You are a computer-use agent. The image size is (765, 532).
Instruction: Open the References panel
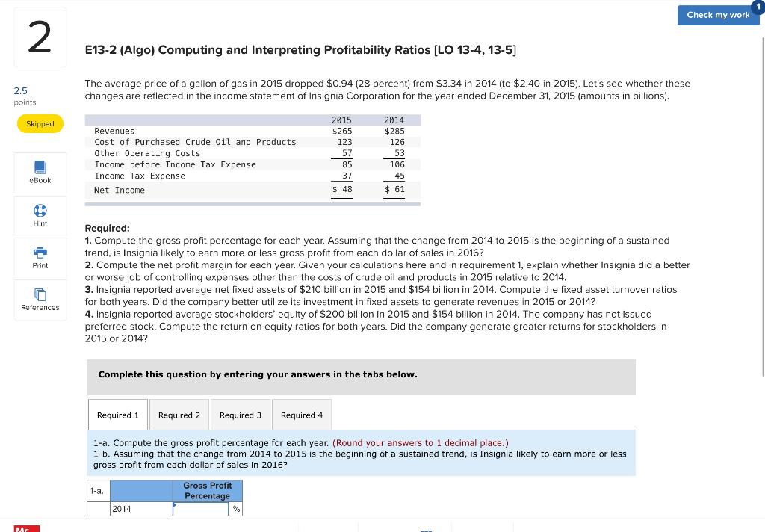[40, 302]
